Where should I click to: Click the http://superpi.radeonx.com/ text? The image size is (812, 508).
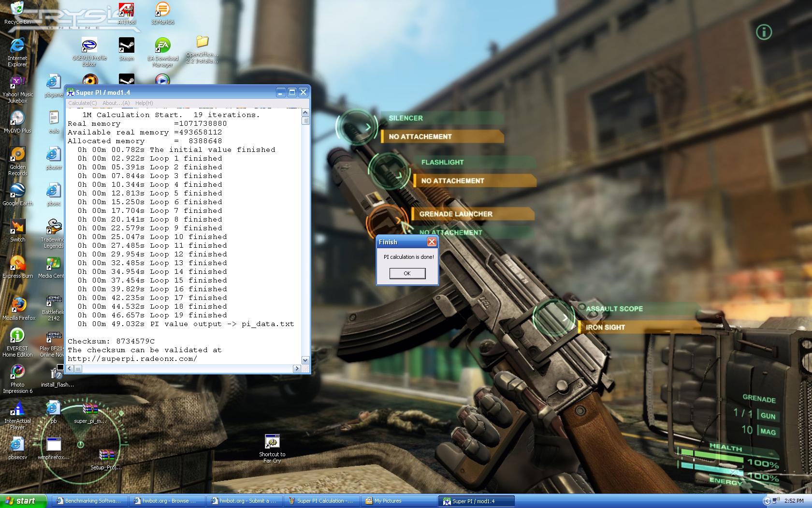(x=132, y=359)
